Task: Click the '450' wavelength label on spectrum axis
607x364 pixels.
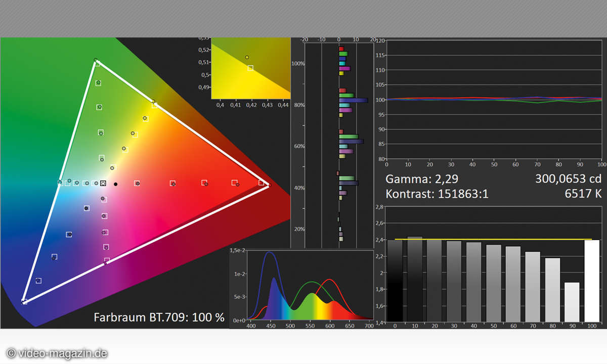Action: 270,326
